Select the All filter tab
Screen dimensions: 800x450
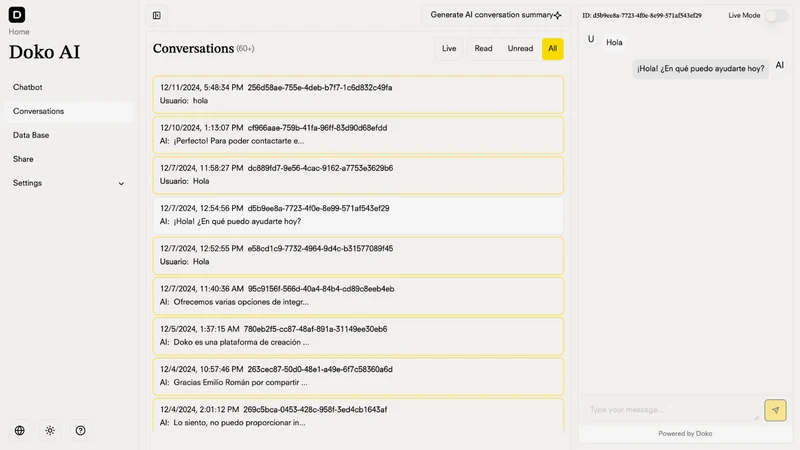point(553,48)
